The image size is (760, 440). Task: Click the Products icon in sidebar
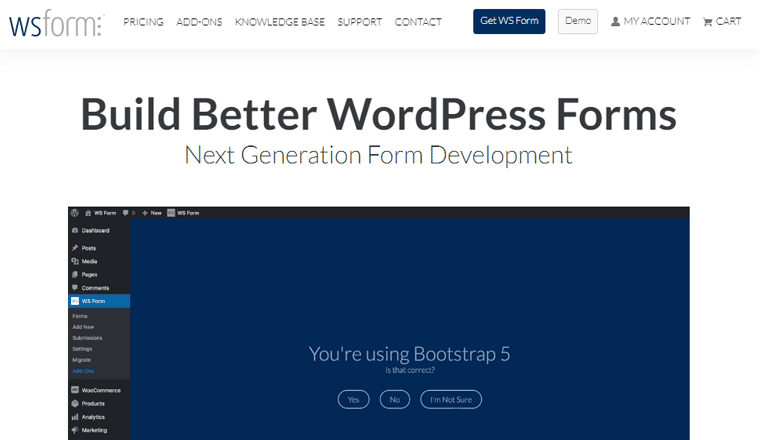pyautogui.click(x=75, y=403)
